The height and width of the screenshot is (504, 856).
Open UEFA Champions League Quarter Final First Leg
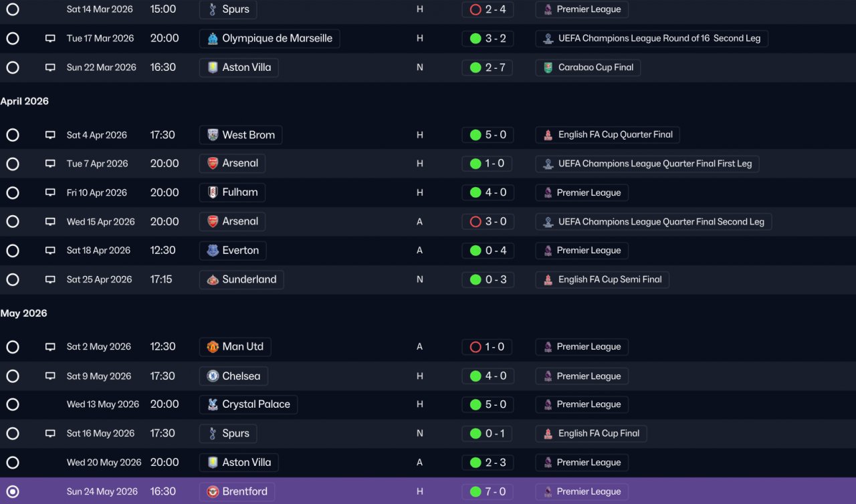[647, 164]
